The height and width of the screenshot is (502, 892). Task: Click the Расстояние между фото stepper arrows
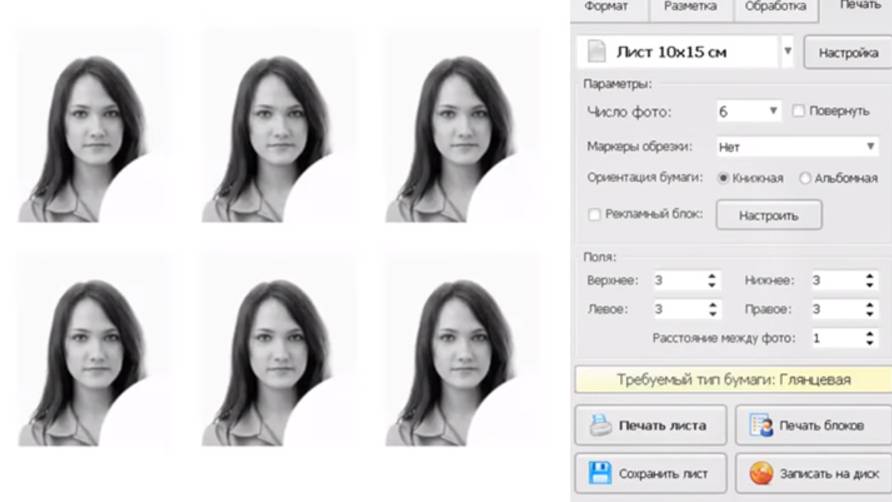point(870,338)
